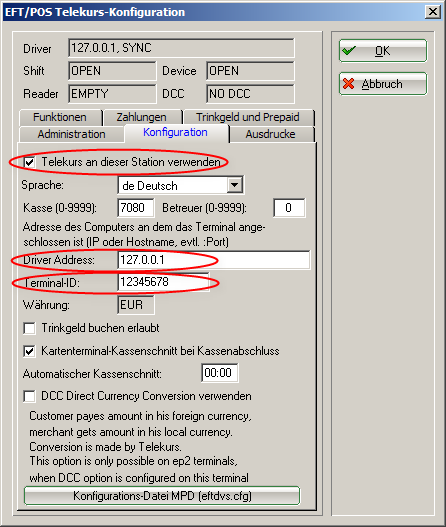Go to Trinkgeld und Prepaid tab
The width and height of the screenshot is (446, 527).
248,117
